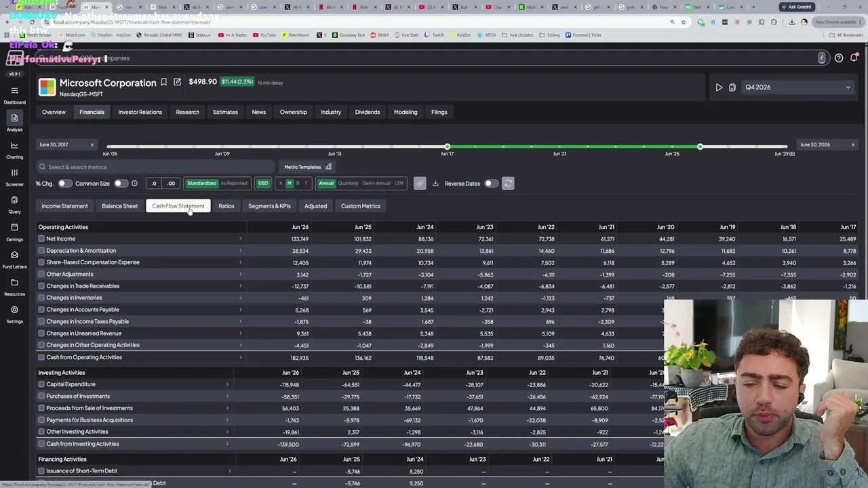Check the Changes in Trade Receivables checkbox

pos(41,286)
